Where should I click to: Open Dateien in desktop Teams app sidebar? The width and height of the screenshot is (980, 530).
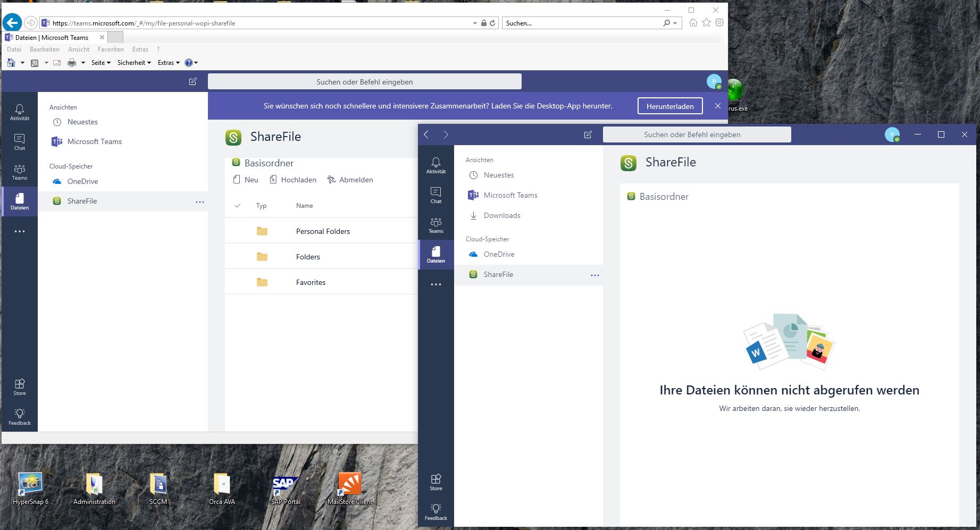pos(436,255)
